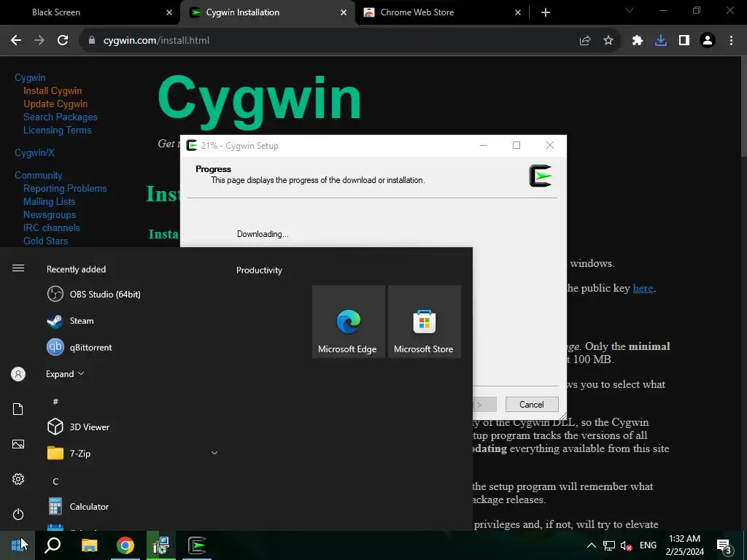View site information via padlock icon
This screenshot has width=747, height=560.
click(x=92, y=41)
